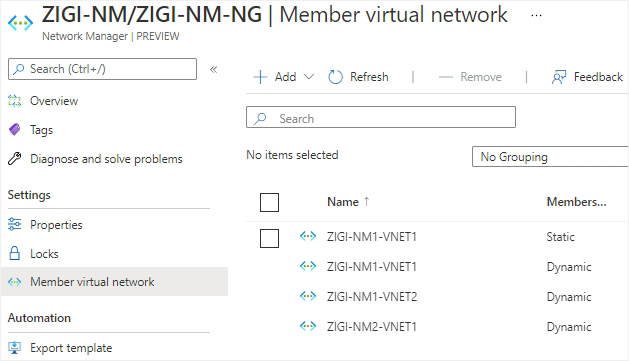The image size is (629, 361).
Task: Click the Network Manager | PREVIEW subtitle
Action: 111,36
